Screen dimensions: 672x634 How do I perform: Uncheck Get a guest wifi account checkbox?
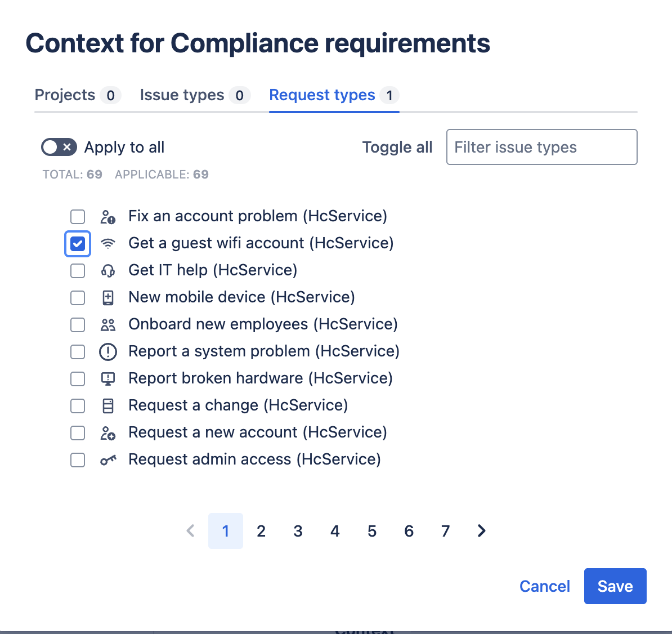[78, 244]
